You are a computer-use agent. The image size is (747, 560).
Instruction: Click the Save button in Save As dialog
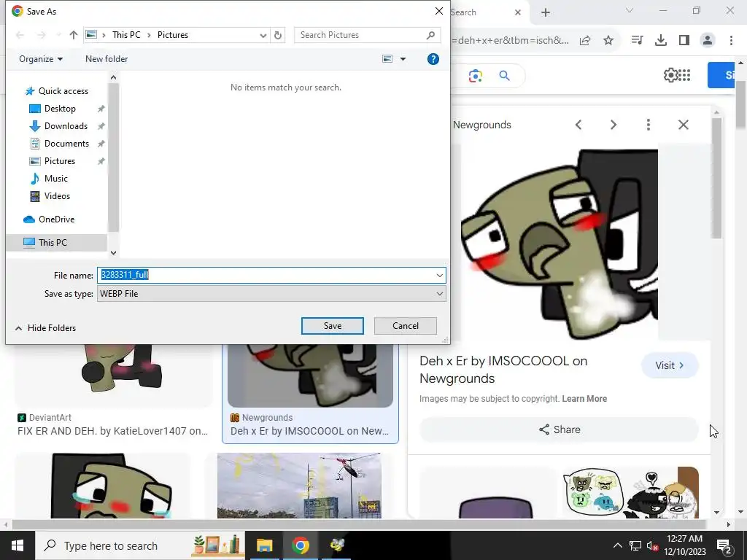pos(332,326)
